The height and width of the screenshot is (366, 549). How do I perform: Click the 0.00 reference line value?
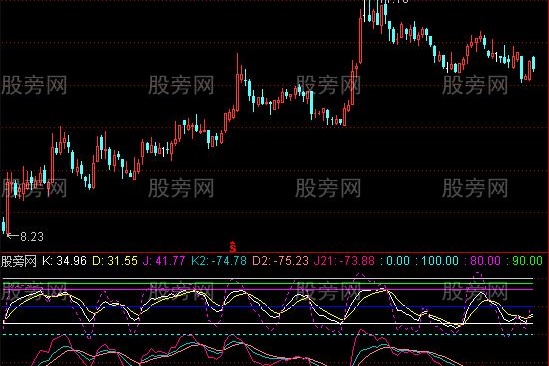pos(395,261)
